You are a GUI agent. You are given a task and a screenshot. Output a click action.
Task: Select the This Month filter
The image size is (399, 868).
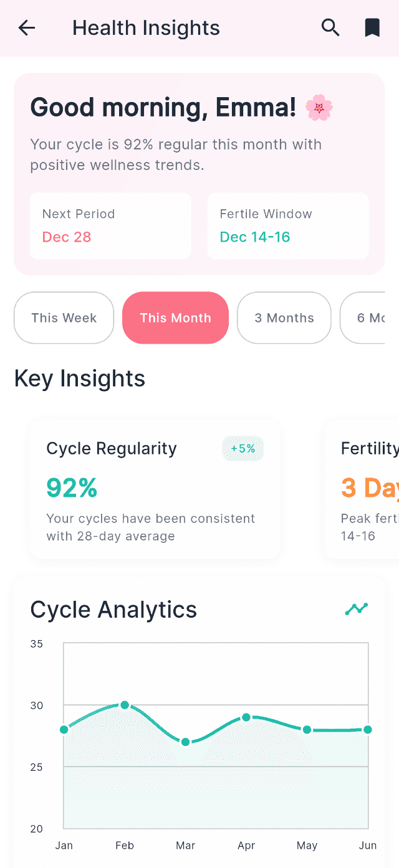[x=175, y=318]
